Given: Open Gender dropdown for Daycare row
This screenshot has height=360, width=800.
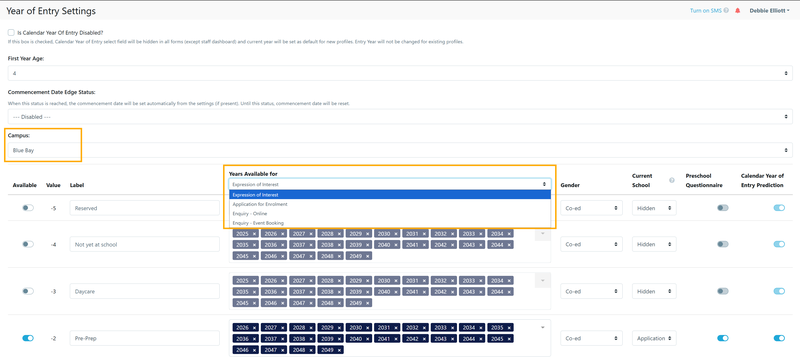Looking at the screenshot, I should (591, 291).
